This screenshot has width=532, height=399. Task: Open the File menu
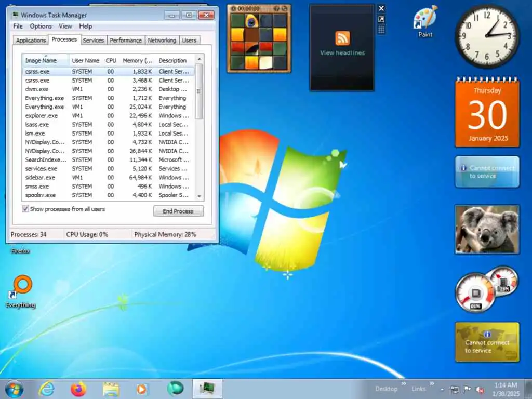click(18, 26)
